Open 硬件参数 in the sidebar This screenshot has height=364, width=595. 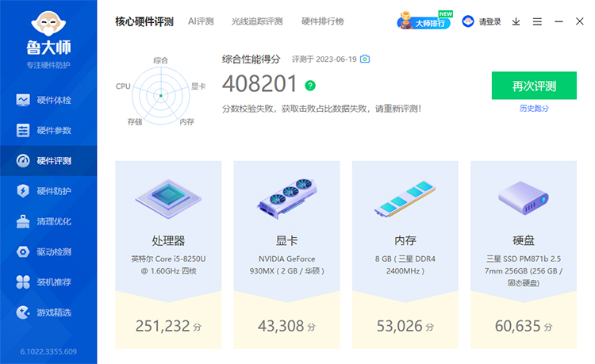[x=48, y=130]
